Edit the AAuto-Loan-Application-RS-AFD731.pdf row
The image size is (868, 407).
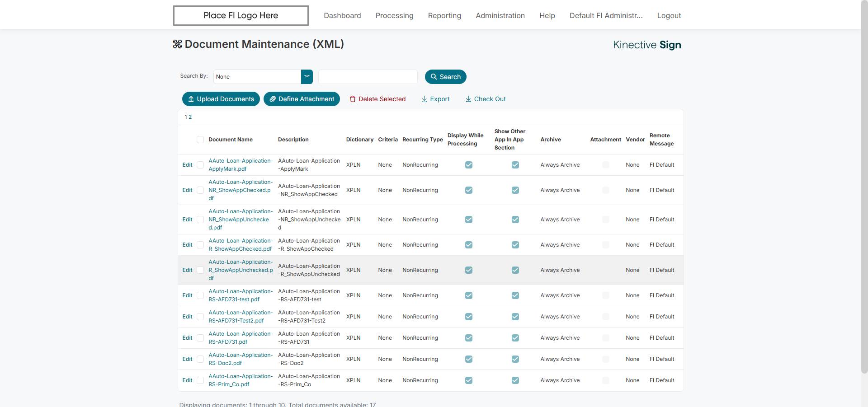187,338
